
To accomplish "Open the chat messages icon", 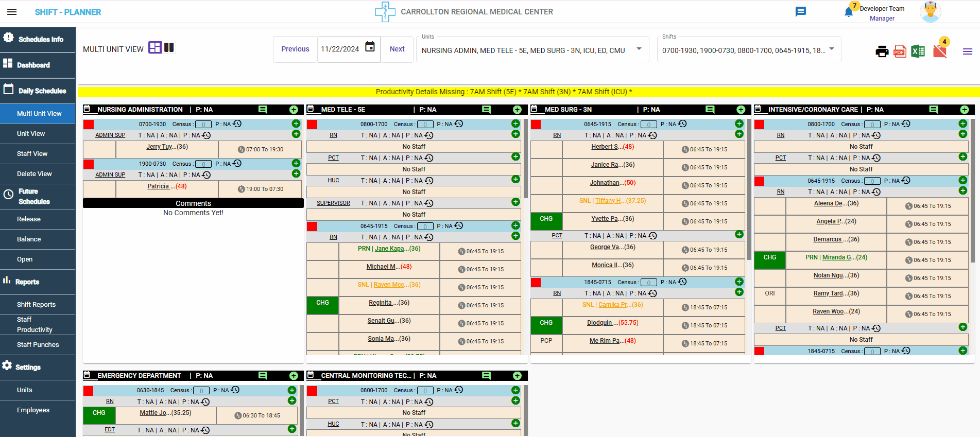I will [800, 12].
